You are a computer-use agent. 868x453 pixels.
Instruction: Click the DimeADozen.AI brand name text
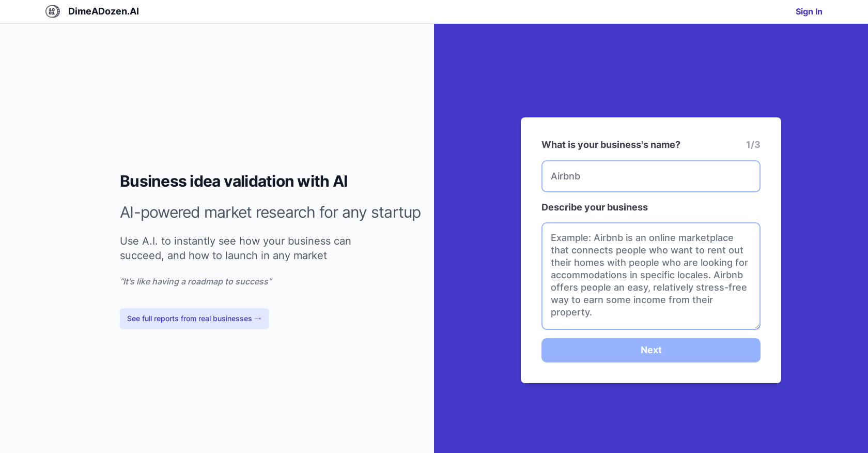103,11
